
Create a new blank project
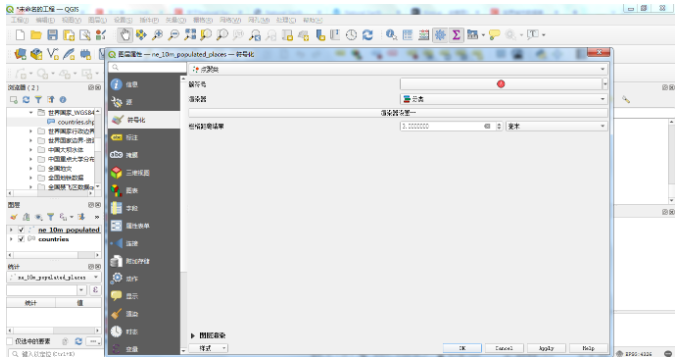(20, 35)
